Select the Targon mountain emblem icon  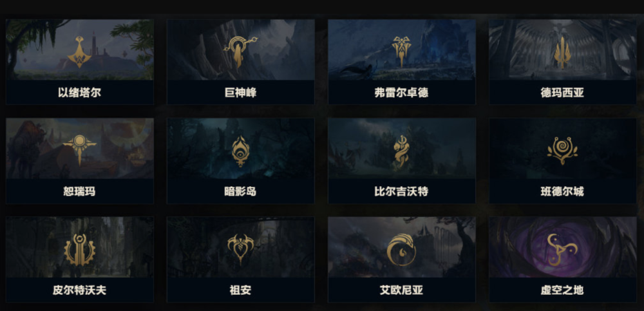point(240,52)
